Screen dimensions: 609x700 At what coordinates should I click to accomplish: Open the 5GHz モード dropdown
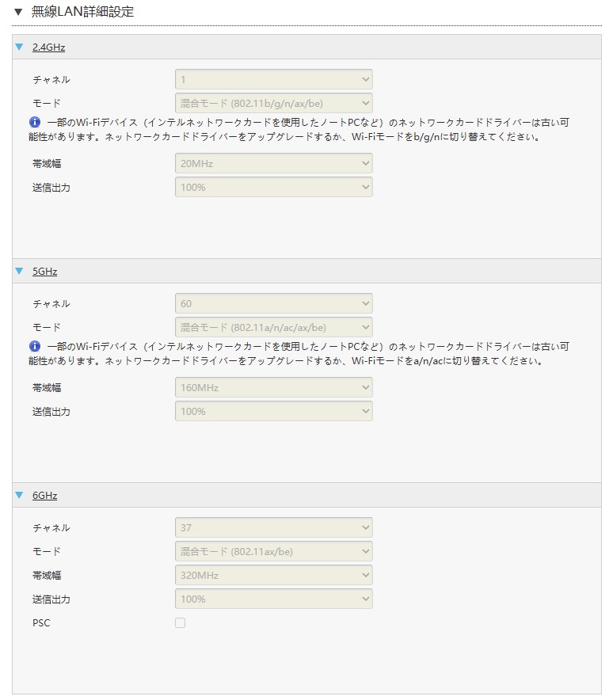click(273, 327)
